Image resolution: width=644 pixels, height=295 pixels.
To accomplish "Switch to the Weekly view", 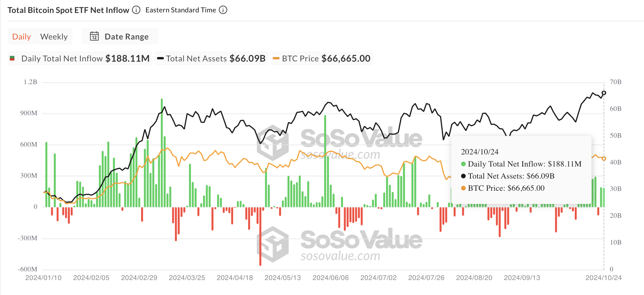I will pos(54,36).
